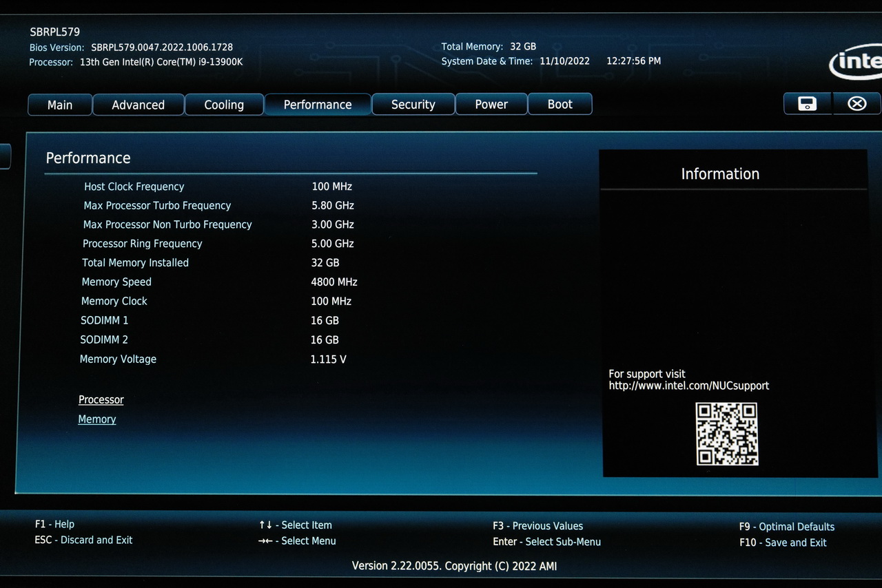Screen dimensions: 882x588
Task: Select the Memory Voltage label
Action: (118, 359)
